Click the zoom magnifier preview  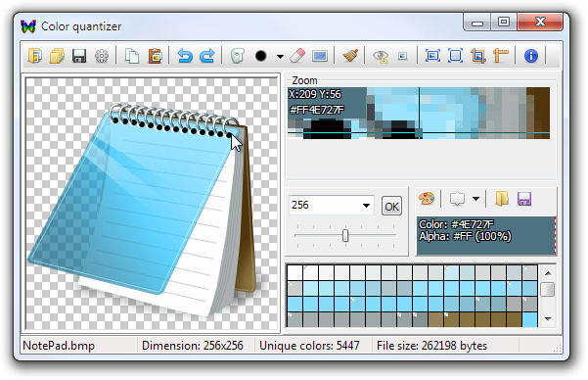(x=419, y=113)
